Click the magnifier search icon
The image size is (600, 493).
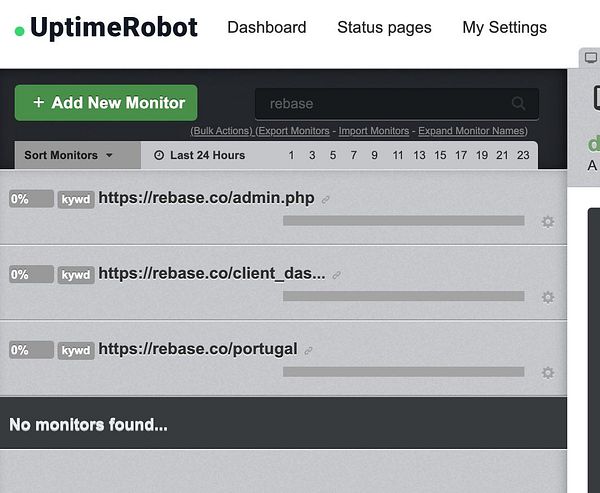pos(518,103)
